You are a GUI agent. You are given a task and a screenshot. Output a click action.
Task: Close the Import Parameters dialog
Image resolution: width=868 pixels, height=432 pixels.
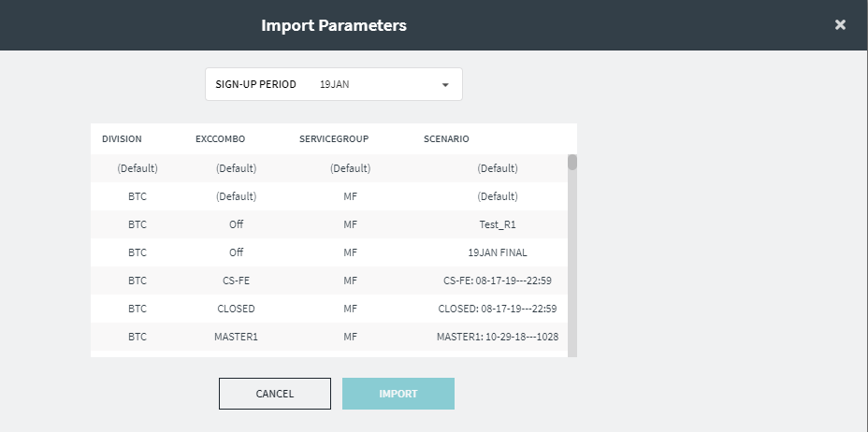840,25
